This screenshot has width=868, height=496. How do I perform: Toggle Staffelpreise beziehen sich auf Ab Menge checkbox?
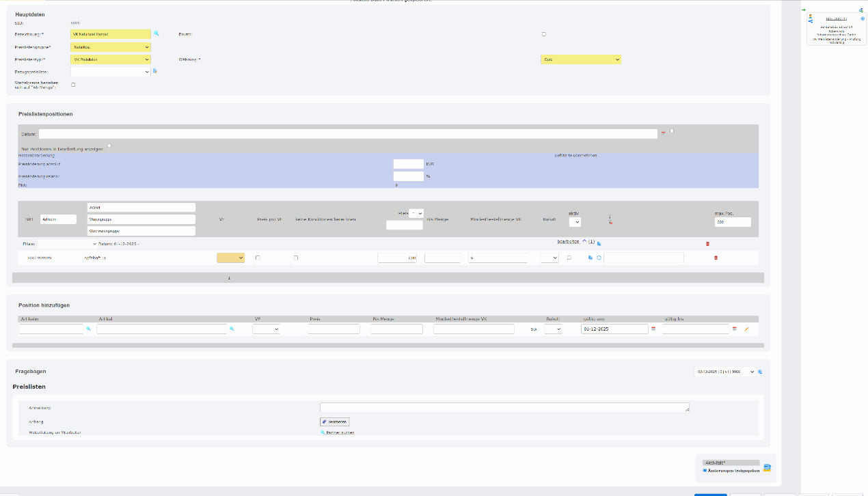(74, 85)
